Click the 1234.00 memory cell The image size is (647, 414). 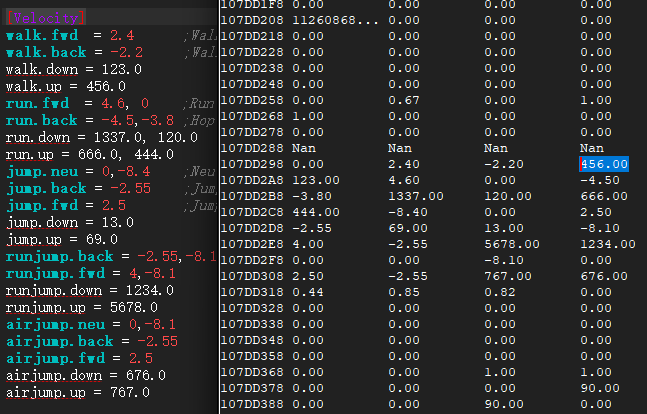(608, 244)
